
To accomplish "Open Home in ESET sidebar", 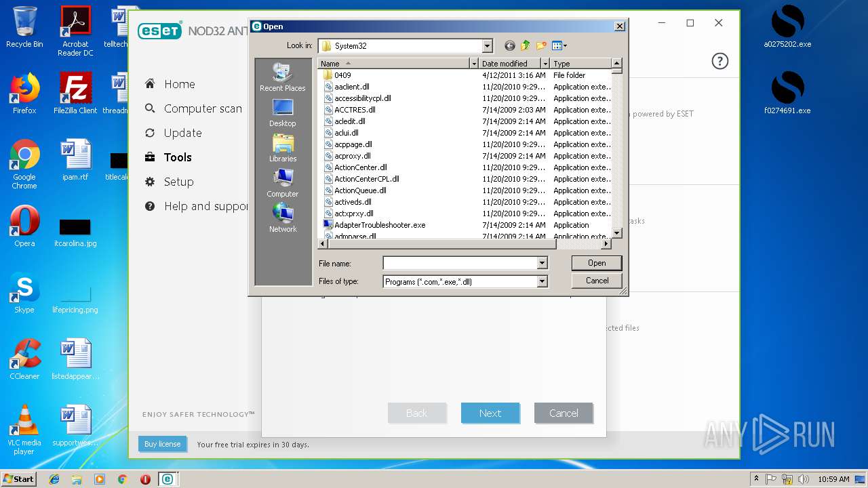I will click(x=179, y=84).
